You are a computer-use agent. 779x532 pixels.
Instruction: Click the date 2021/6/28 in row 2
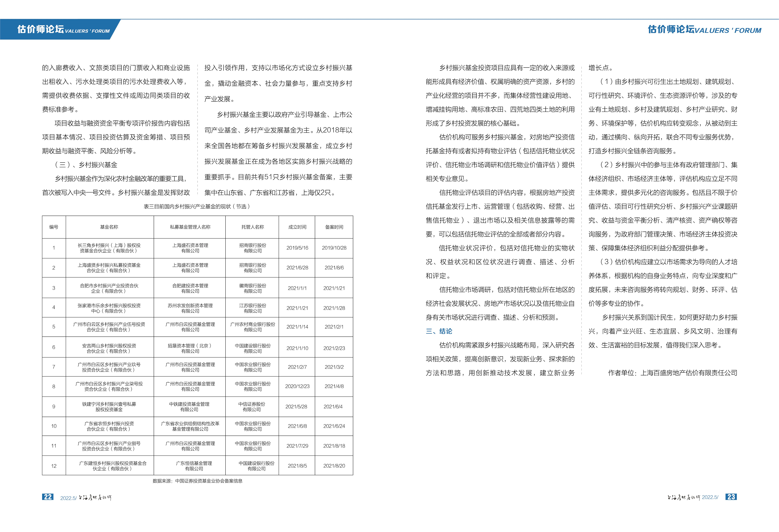297,268
